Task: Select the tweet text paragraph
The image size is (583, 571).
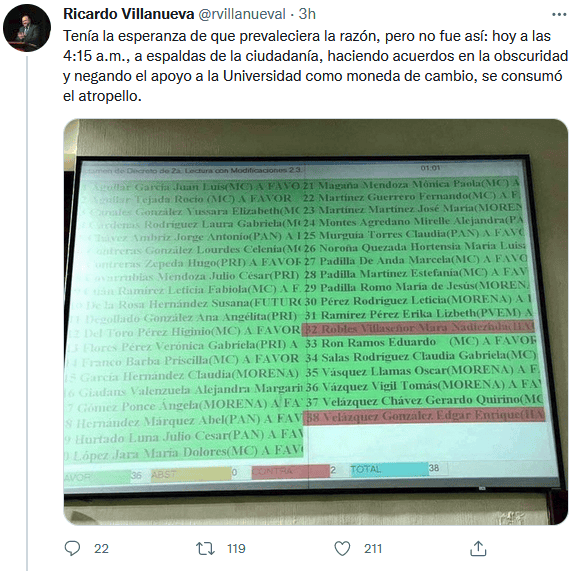Action: pos(315,66)
